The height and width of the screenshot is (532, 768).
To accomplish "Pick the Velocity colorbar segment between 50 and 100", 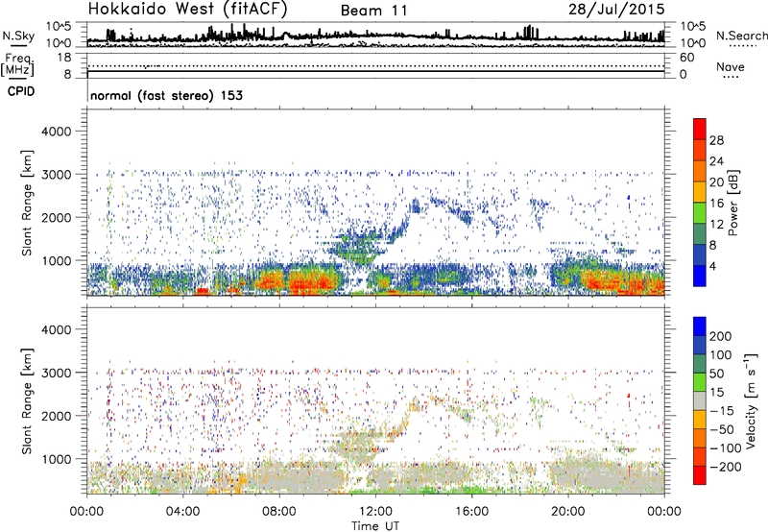I will tap(700, 364).
